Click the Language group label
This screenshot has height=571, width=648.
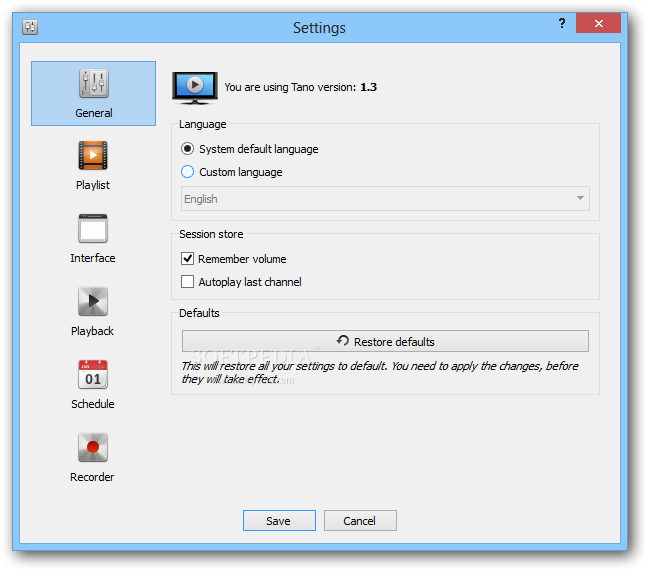point(202,124)
